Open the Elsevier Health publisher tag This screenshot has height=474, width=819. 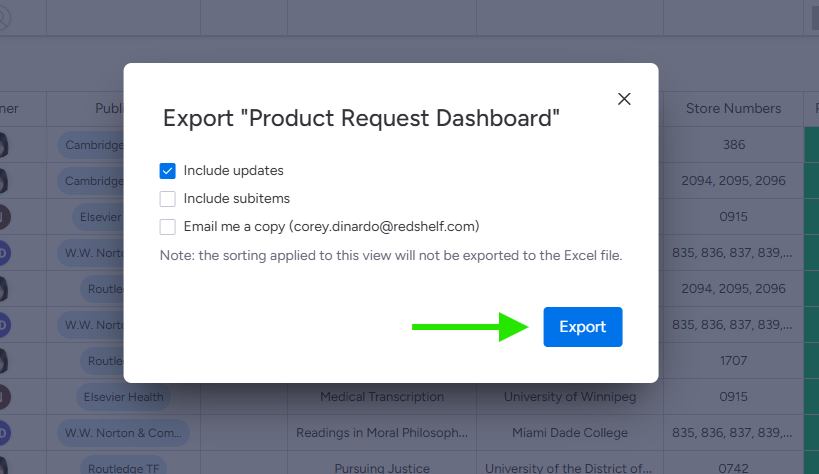coord(123,397)
